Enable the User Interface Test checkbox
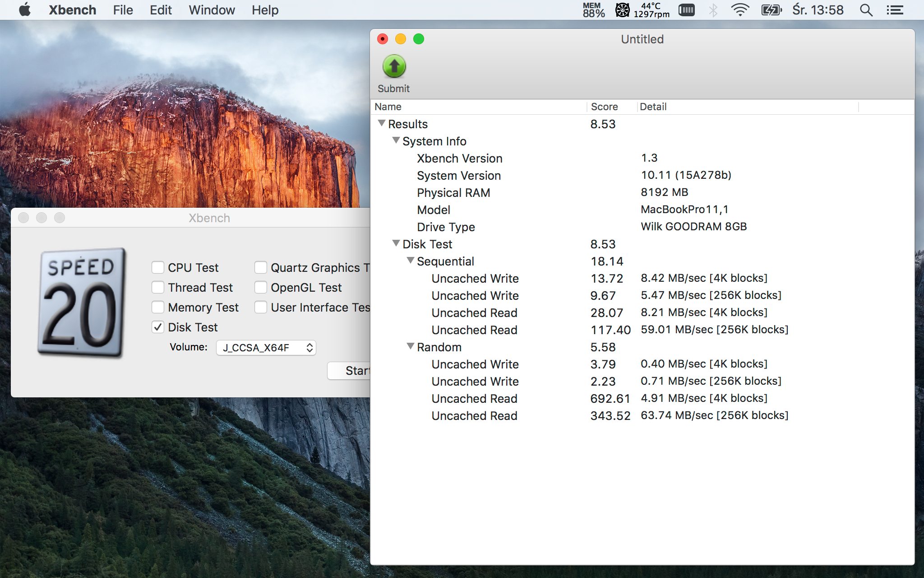This screenshot has height=578, width=924. click(x=261, y=308)
